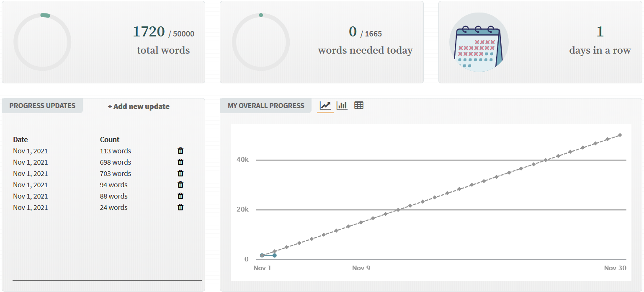The height and width of the screenshot is (292, 644).
Task: Open the Progress Updates tab
Action: click(42, 106)
